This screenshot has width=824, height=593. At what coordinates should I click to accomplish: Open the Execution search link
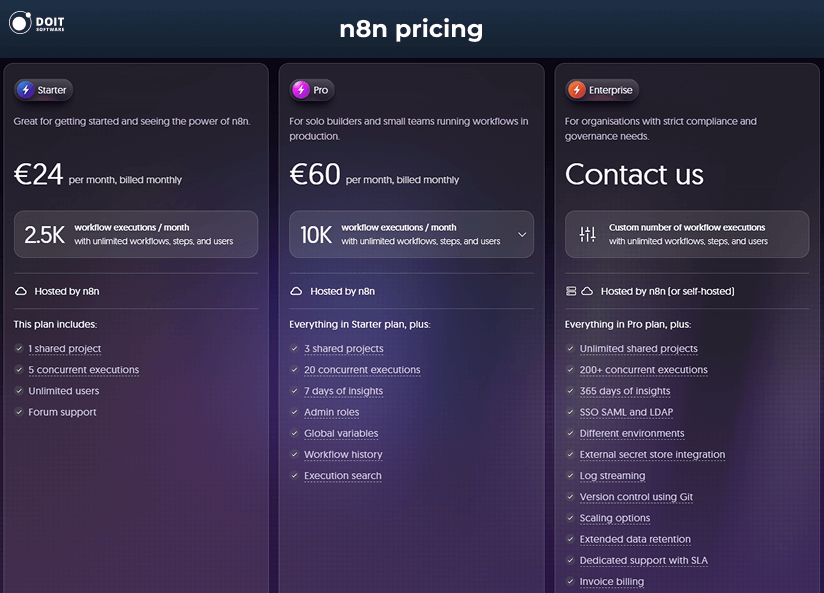(x=342, y=476)
